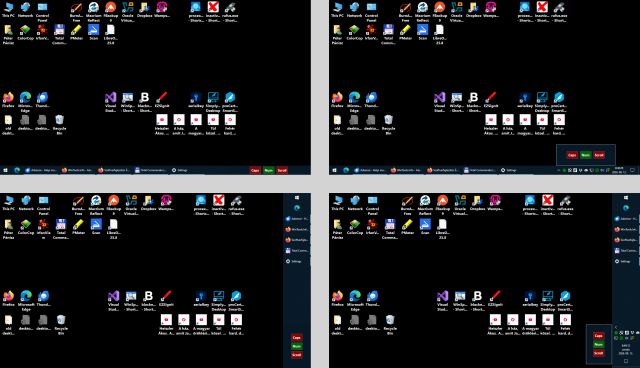
Task: Open rufus.exe shortcut on top-left desktop
Action: point(230,11)
